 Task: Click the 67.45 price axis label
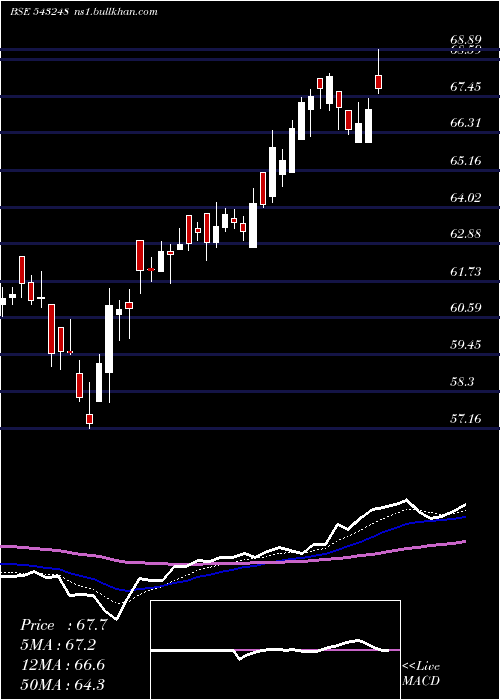point(466,86)
